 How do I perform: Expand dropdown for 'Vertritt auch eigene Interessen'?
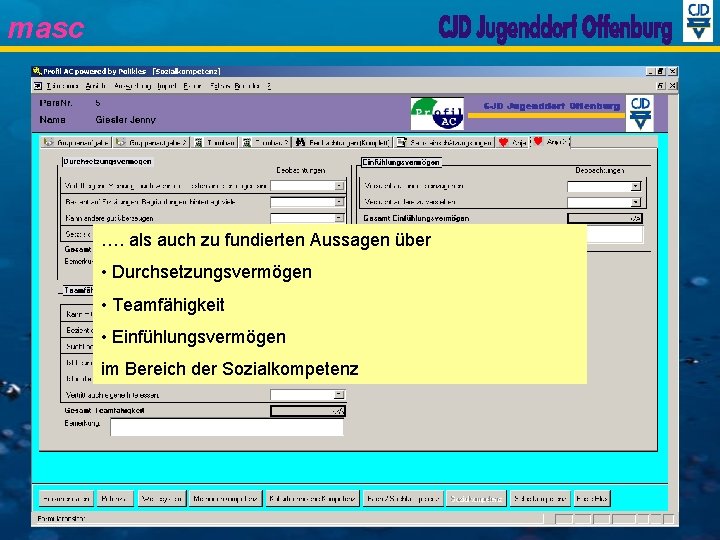(x=339, y=394)
